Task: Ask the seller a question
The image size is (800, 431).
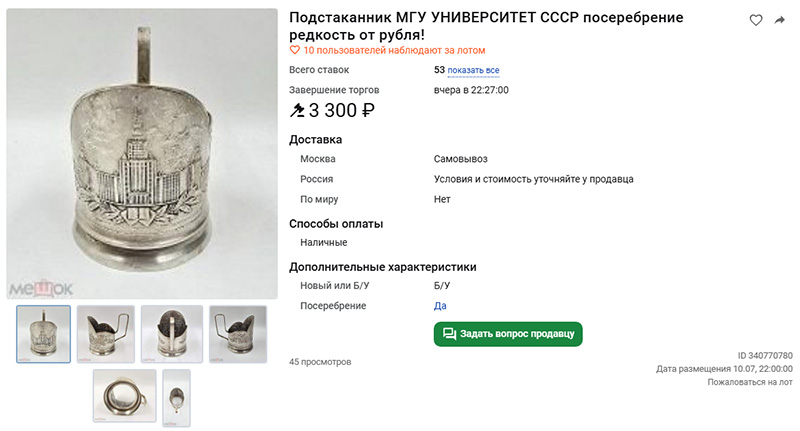Action: pyautogui.click(x=508, y=334)
